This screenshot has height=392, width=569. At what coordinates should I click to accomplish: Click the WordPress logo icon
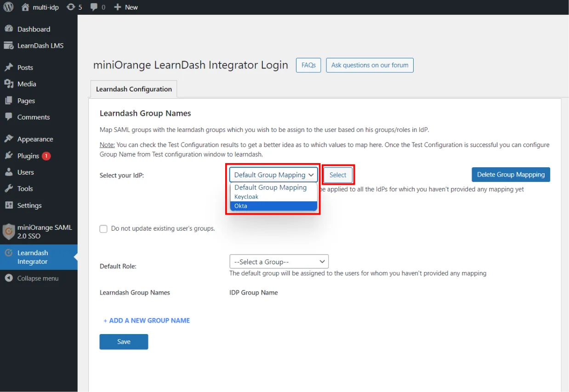pyautogui.click(x=8, y=7)
